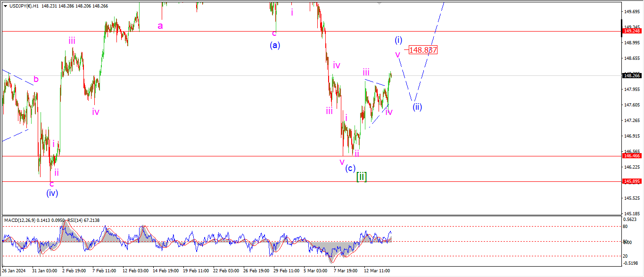The width and height of the screenshot is (644, 277).
Task: Select the blue (c) wave label
Action: click(x=350, y=168)
